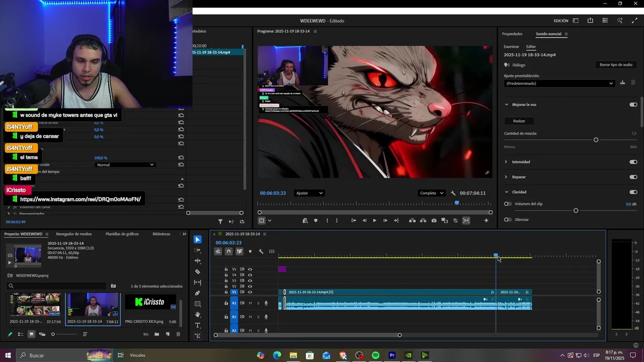Open the Ajustar zoom level dropdown
The image size is (644, 362).
(309, 193)
